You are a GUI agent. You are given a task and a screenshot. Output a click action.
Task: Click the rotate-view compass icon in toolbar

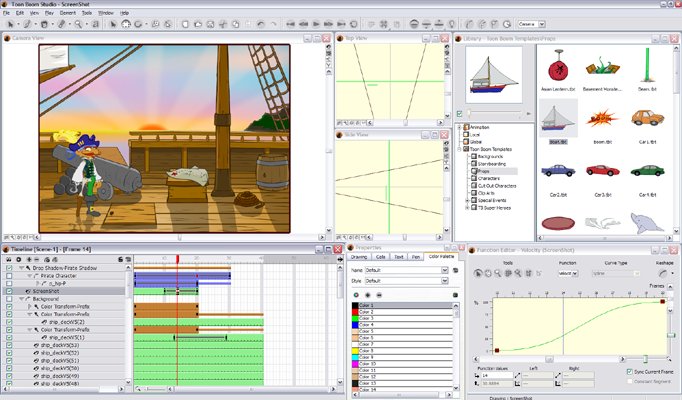click(126, 24)
